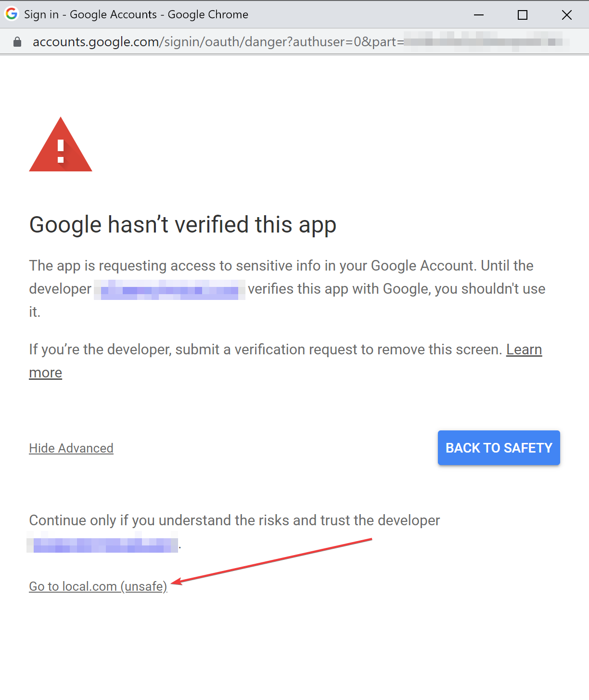Collapse advanced options via Hide Advanced

pos(71,448)
